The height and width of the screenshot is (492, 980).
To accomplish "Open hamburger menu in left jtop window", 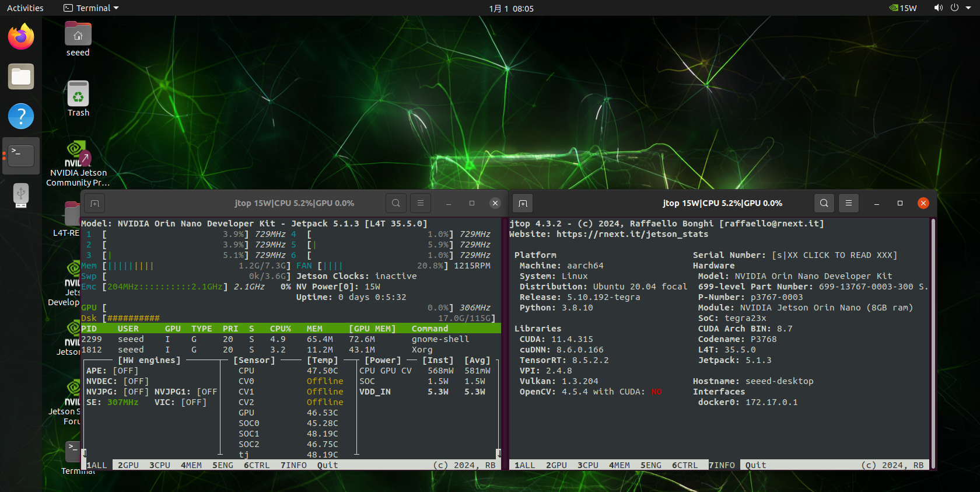I will 421,203.
